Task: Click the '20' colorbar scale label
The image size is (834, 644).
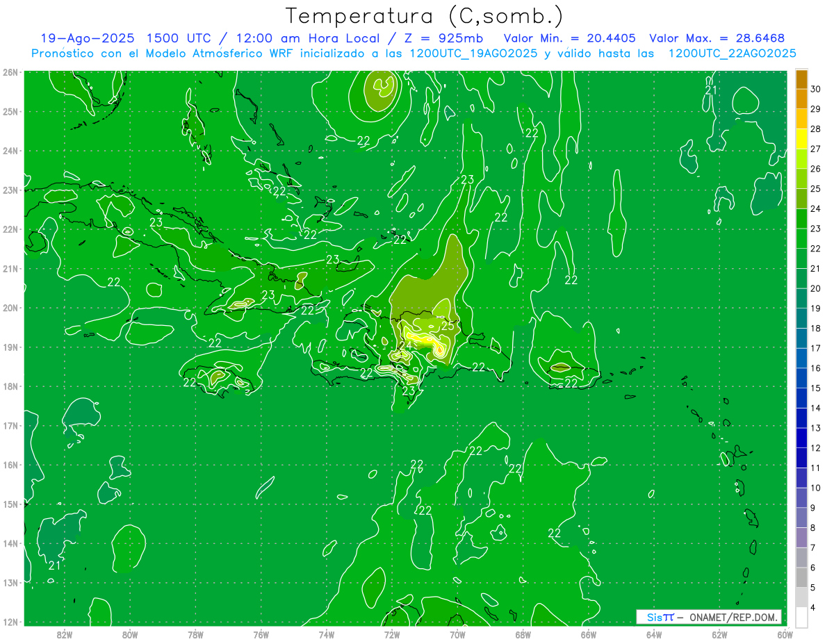Action: 816,288
